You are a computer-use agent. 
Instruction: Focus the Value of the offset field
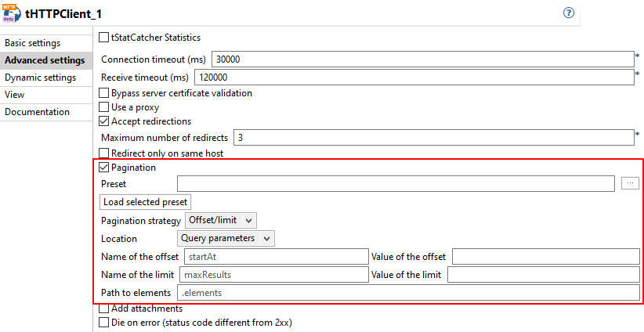click(x=545, y=257)
